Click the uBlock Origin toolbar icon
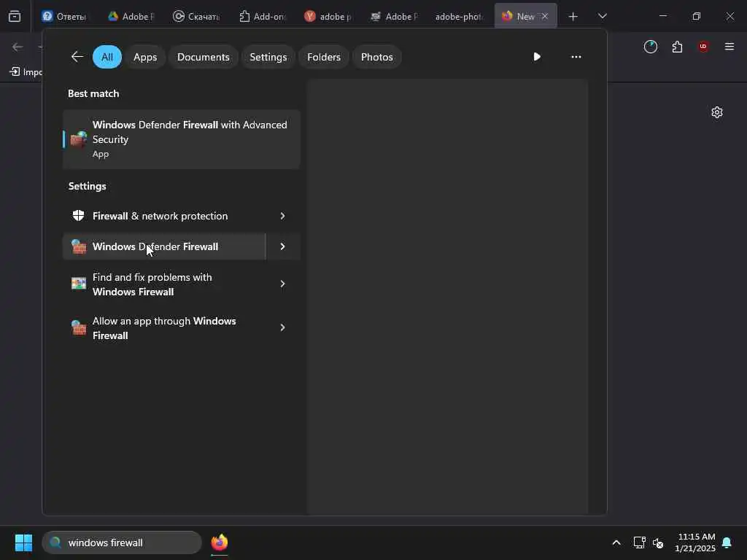Screen dimensions: 747x560 tap(703, 47)
